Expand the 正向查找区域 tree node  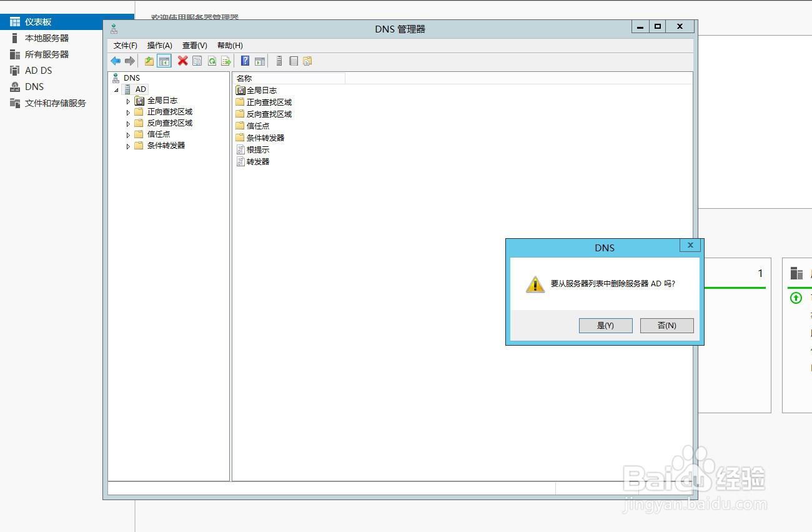(128, 113)
